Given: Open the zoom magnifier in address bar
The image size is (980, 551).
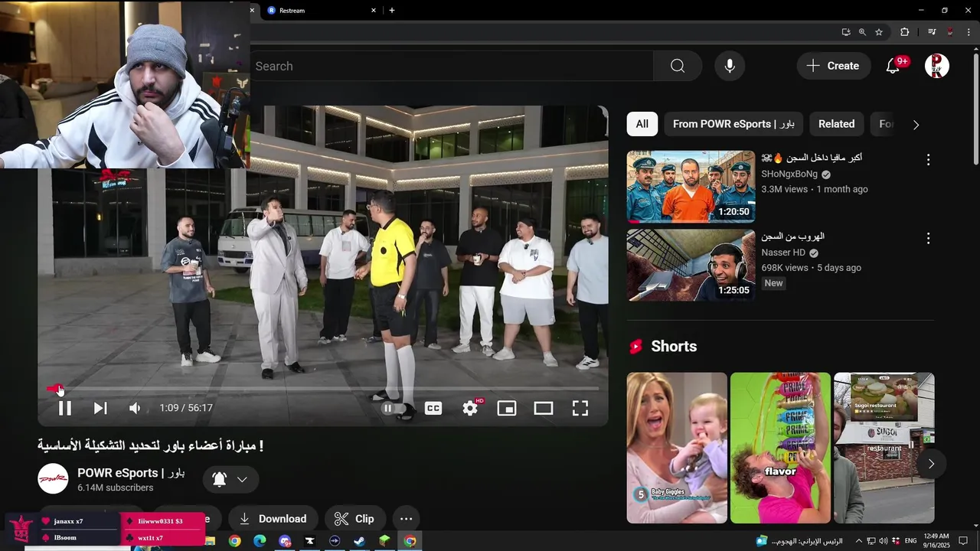Looking at the screenshot, I should click(862, 32).
